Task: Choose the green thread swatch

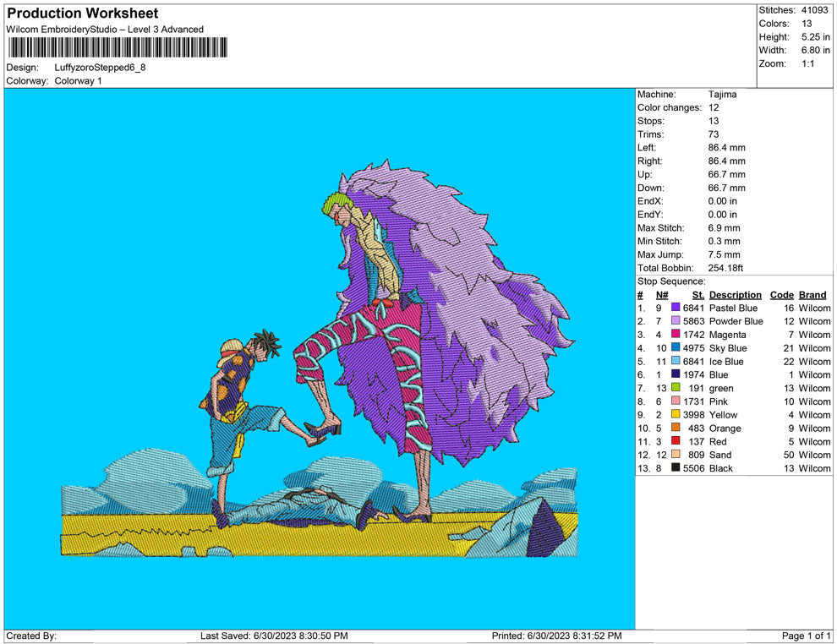Action: pyautogui.click(x=676, y=389)
